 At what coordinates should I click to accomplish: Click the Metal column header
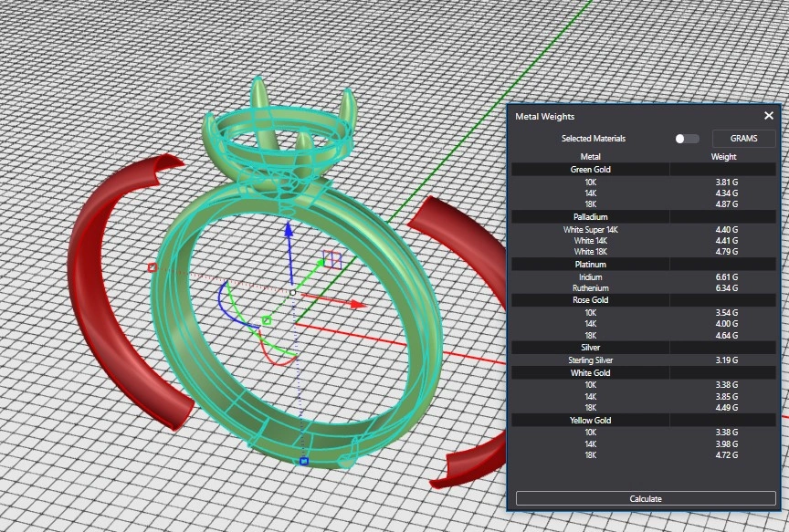pos(590,157)
